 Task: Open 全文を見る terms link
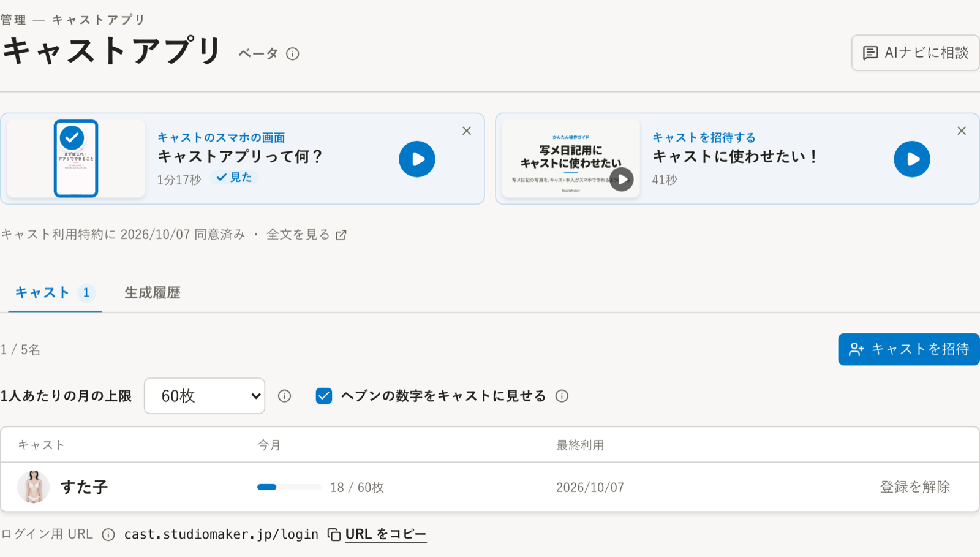[298, 235]
